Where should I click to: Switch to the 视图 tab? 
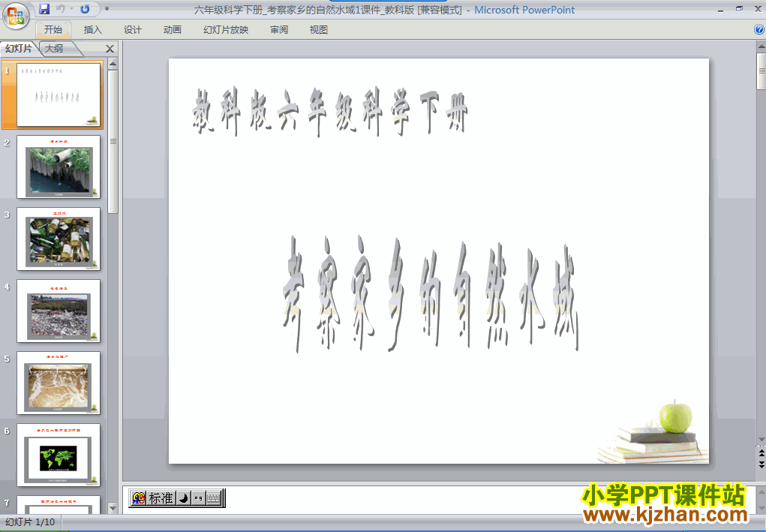point(319,30)
